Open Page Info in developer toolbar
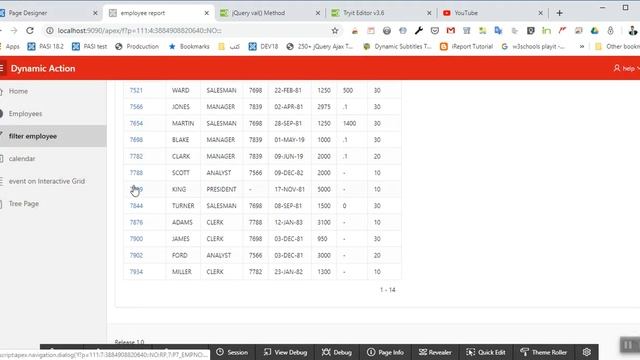Screen dimensions: 640x360 [385, 352]
